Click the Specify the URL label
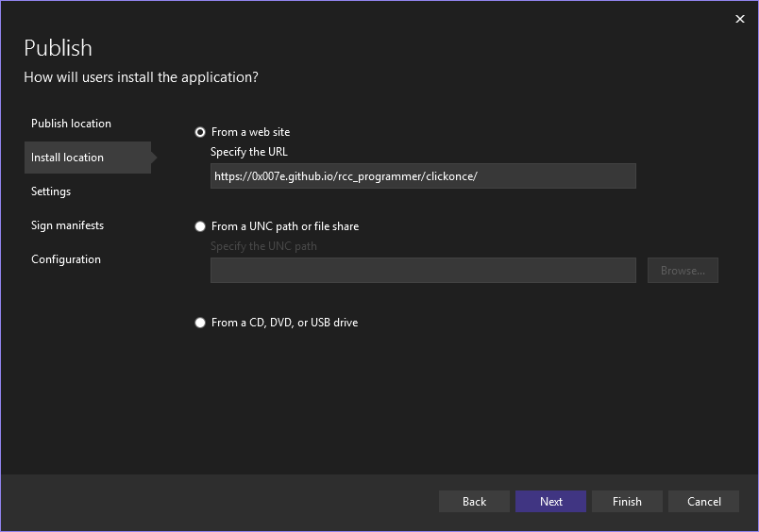 (x=249, y=152)
